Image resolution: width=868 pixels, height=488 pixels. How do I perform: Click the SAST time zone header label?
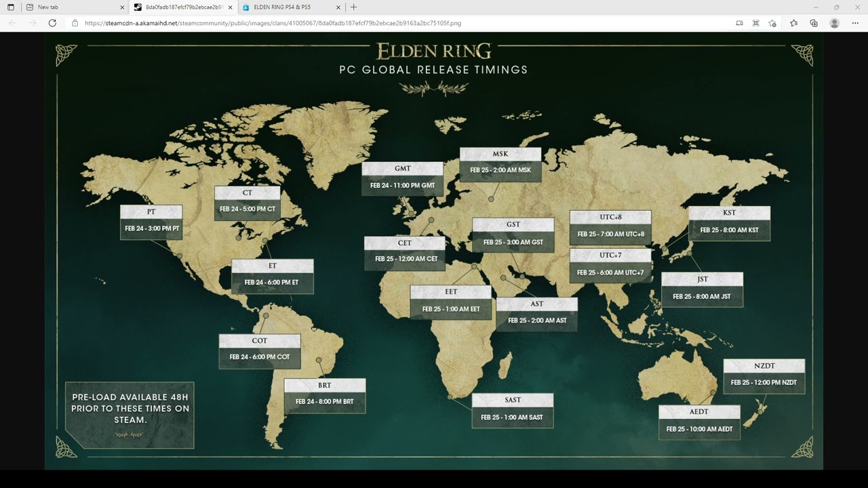pyautogui.click(x=513, y=400)
